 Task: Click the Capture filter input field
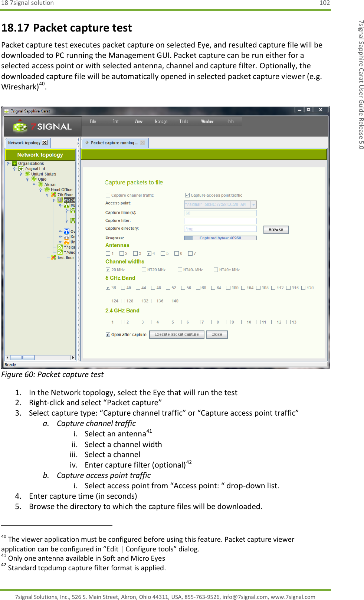pos(220,221)
